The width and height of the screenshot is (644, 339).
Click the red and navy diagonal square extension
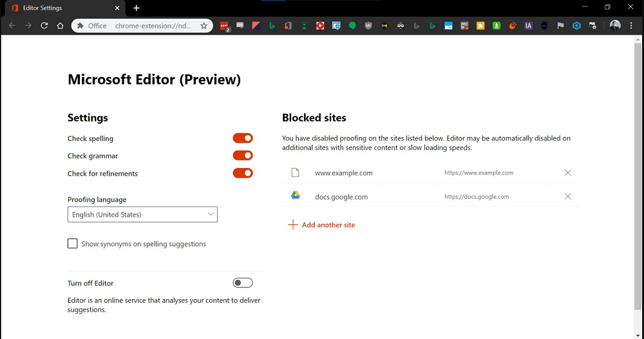click(x=256, y=26)
